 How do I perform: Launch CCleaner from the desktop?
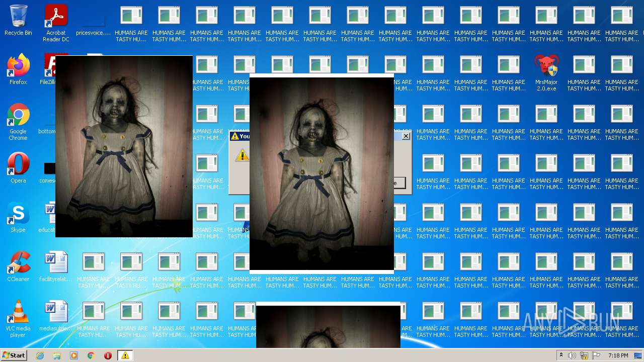point(18,266)
